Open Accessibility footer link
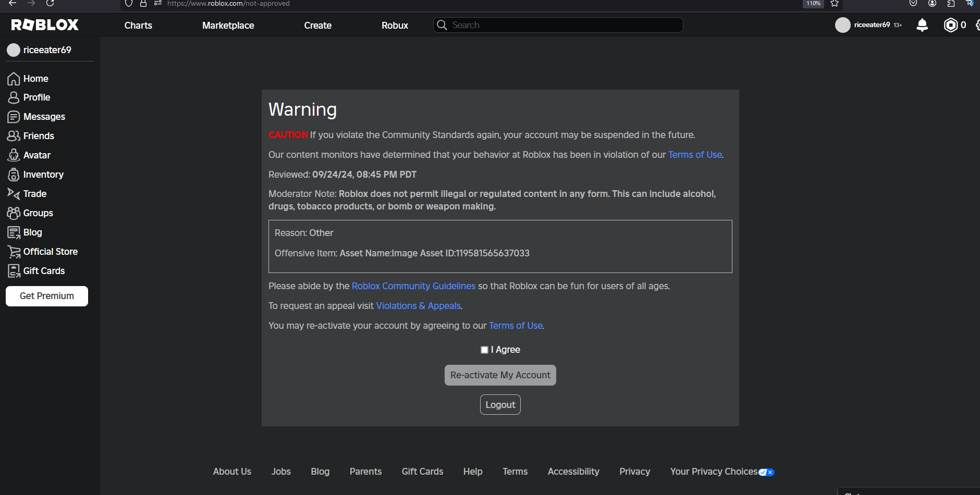This screenshot has width=980, height=495. click(573, 472)
